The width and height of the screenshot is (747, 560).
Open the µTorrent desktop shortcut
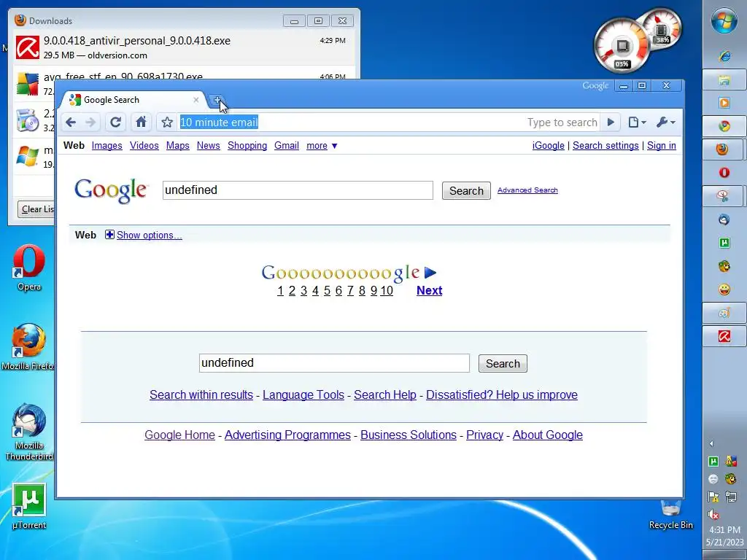[x=29, y=507]
